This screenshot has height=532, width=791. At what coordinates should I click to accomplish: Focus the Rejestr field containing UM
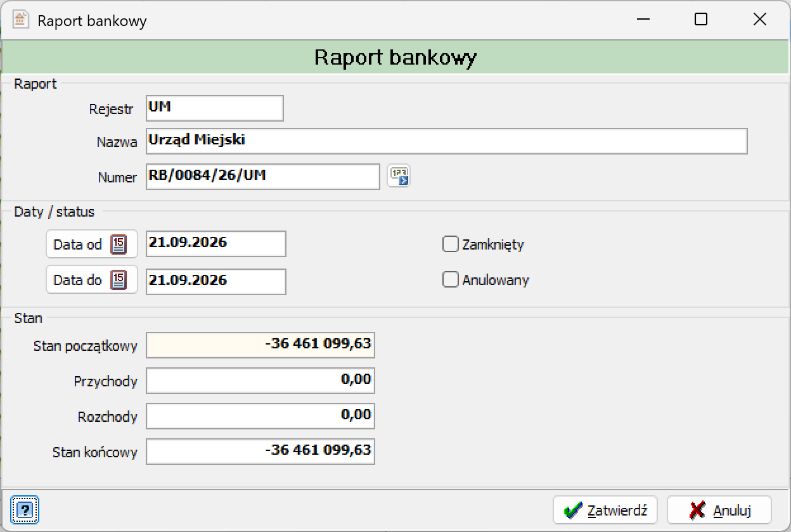215,108
